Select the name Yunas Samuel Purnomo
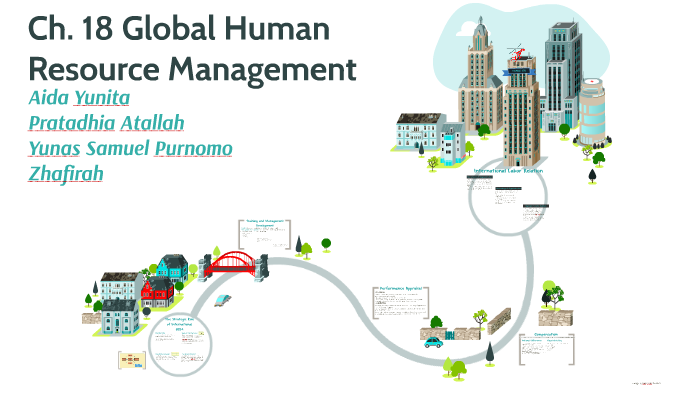 (x=130, y=149)
